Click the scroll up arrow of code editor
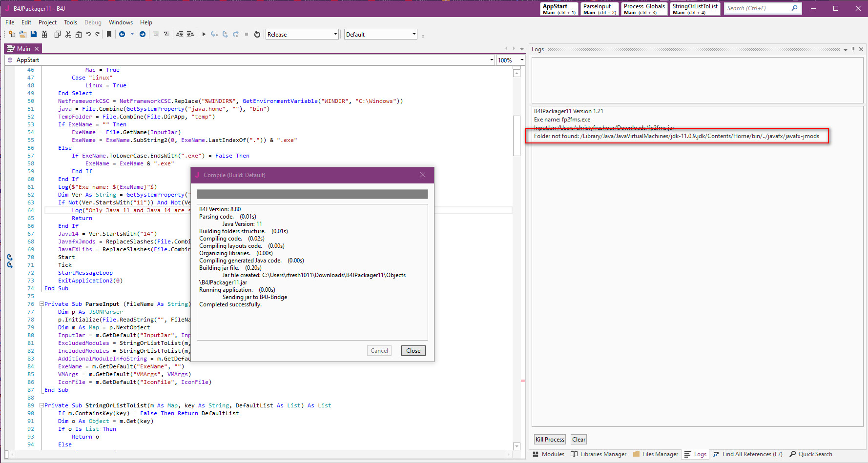Image resolution: width=868 pixels, height=463 pixels. [x=517, y=73]
